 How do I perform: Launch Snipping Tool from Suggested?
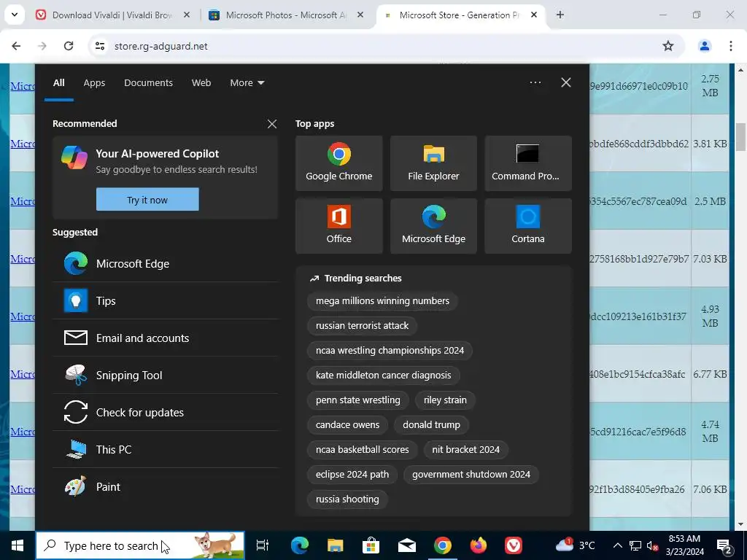tap(166, 375)
